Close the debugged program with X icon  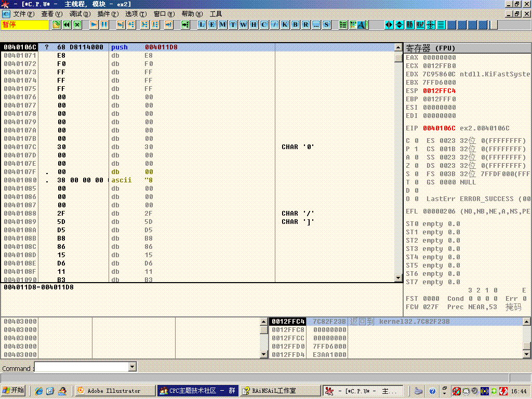pyautogui.click(x=77, y=25)
